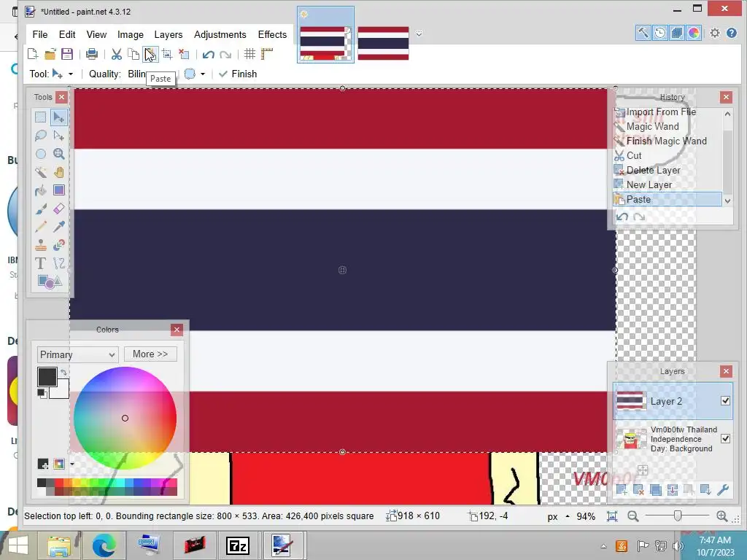Toggle the rulers icon
Viewport: 747px width, 560px height.
tap(267, 54)
